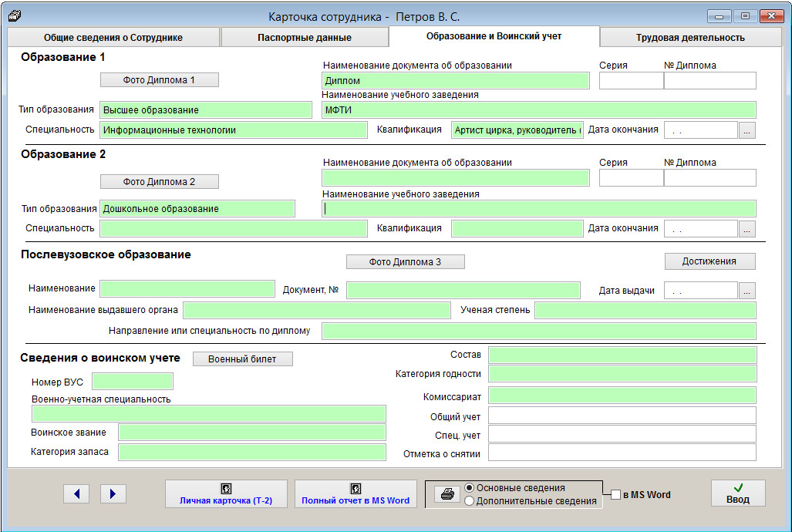
Task: Open the Военный билет button
Action: pos(242,359)
